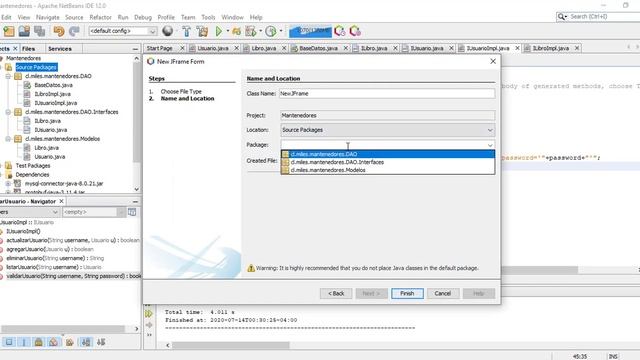This screenshot has height=360, width=640.
Task: Switch to the BaseDatos.java editor tab
Action: (318, 48)
